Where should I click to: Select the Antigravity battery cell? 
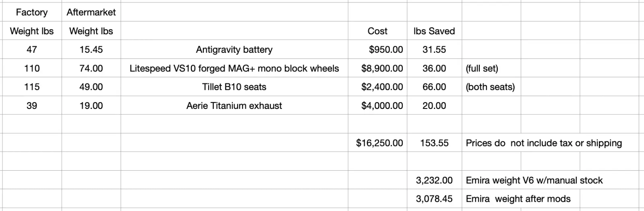[234, 50]
